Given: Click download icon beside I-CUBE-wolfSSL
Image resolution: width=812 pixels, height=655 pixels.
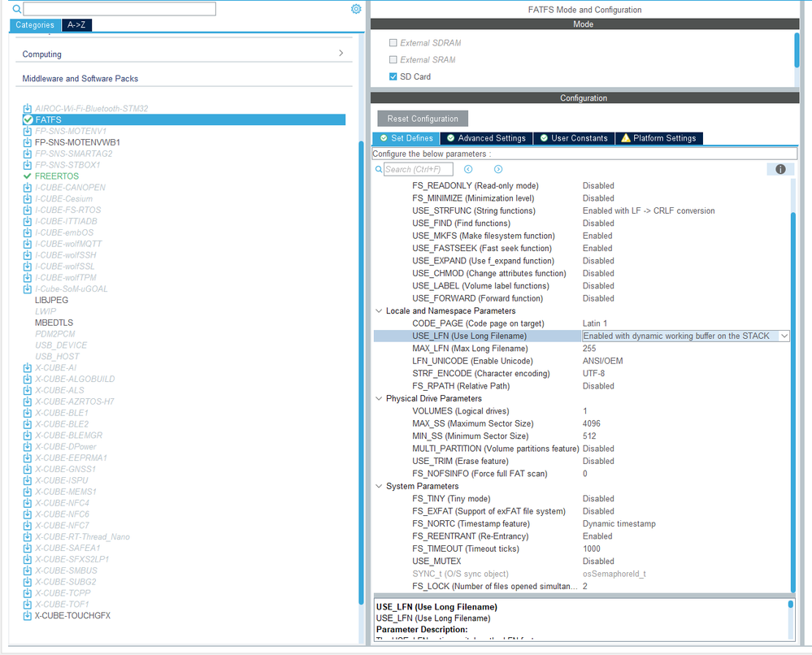Looking at the screenshot, I should click(28, 266).
